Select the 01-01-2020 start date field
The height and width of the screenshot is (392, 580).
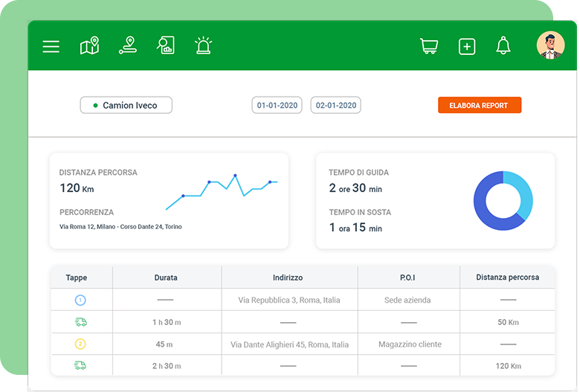pos(277,106)
